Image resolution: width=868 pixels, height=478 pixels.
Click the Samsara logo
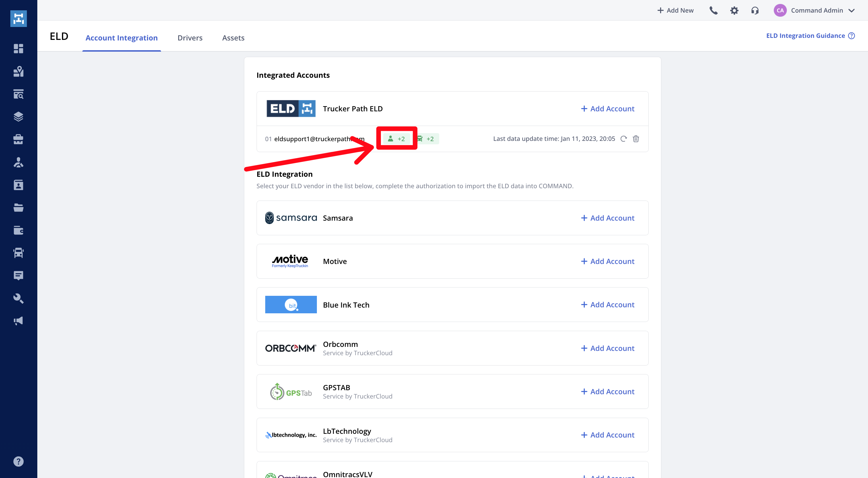(291, 218)
